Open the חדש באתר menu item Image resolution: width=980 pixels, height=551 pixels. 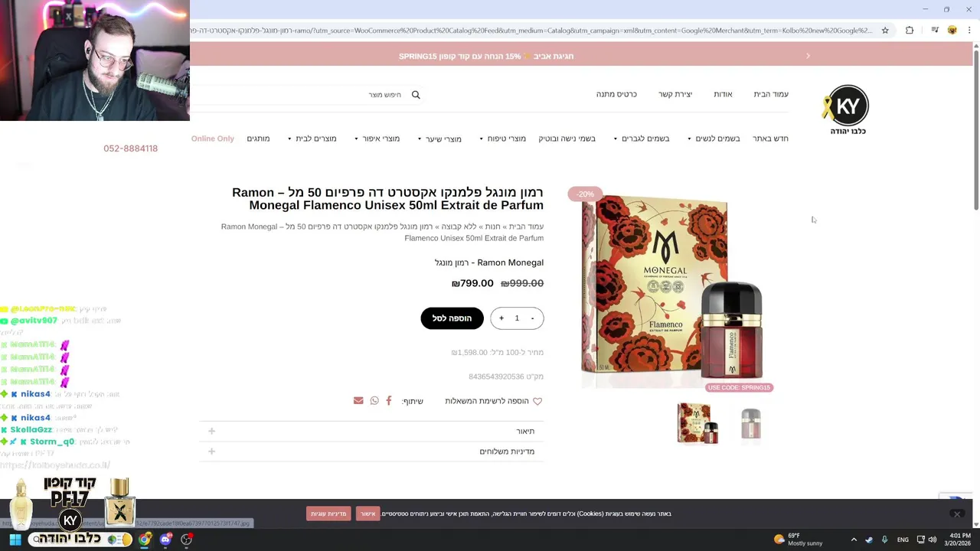coord(770,139)
